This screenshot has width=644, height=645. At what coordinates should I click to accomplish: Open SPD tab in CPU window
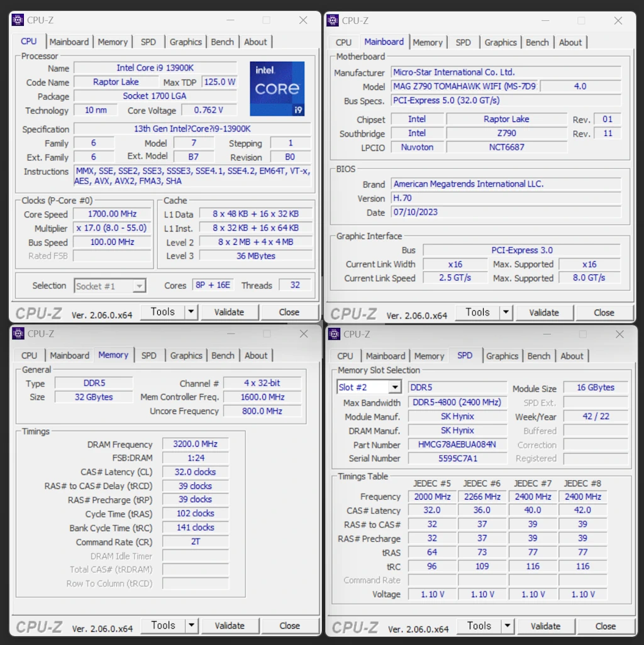148,42
